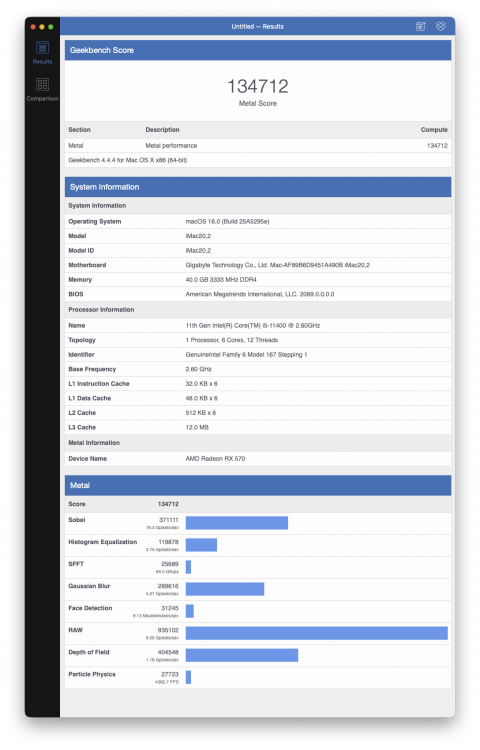The image size is (480, 750).
Task: Select RAW score 935102
Action: (168, 630)
